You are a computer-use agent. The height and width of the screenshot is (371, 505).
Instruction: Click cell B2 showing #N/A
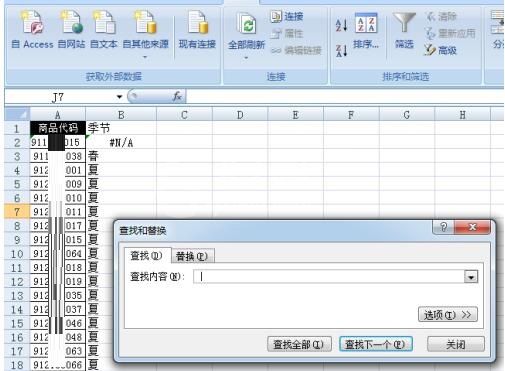pos(121,142)
